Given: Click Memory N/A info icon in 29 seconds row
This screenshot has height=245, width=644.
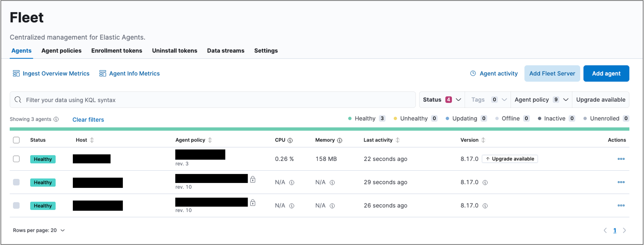Looking at the screenshot, I should pos(332,183).
